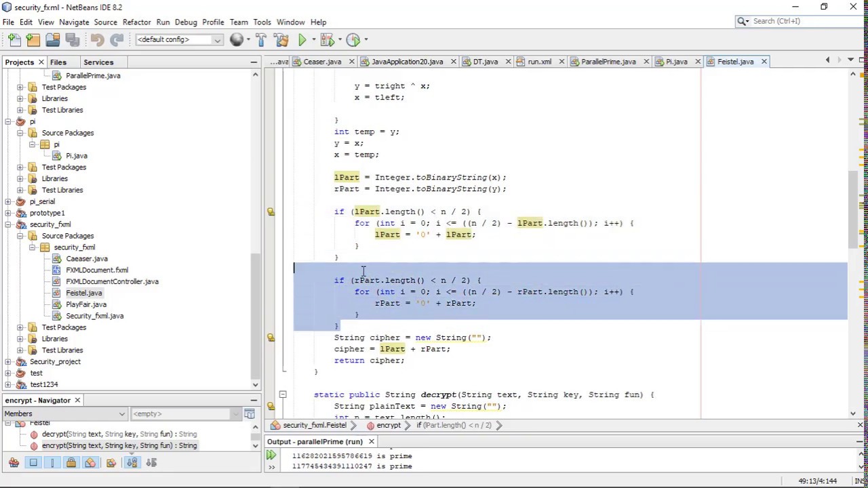This screenshot has height=488, width=868.
Task: Click the Build Project hammer icon
Action: [260, 40]
